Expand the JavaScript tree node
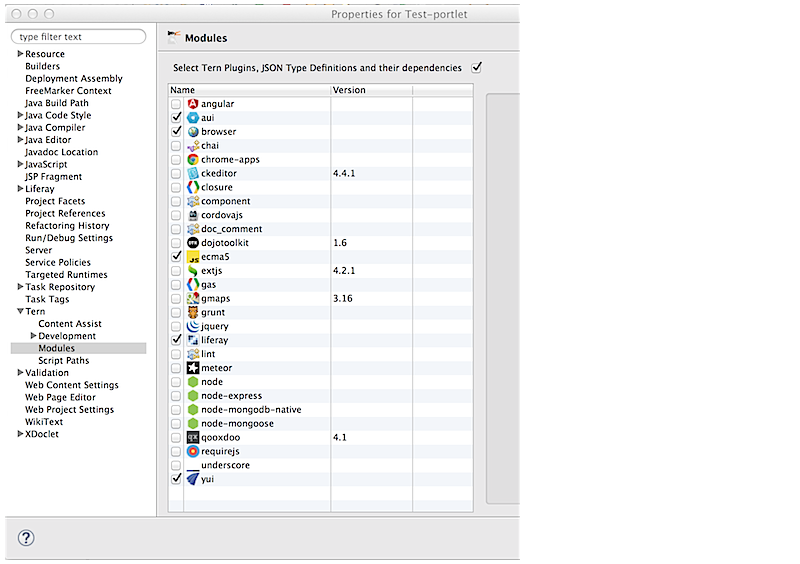The image size is (800, 564). click(20, 164)
